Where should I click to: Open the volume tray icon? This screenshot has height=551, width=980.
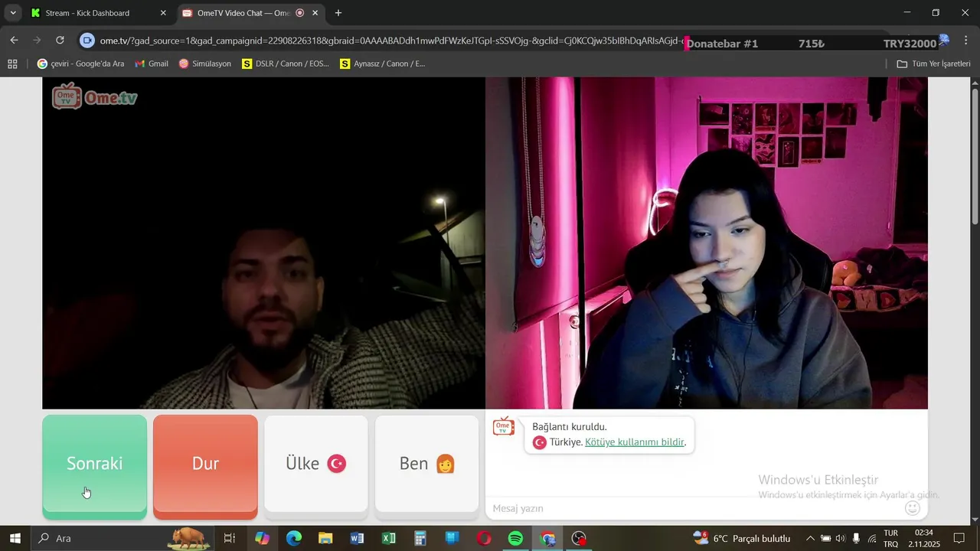click(x=841, y=538)
